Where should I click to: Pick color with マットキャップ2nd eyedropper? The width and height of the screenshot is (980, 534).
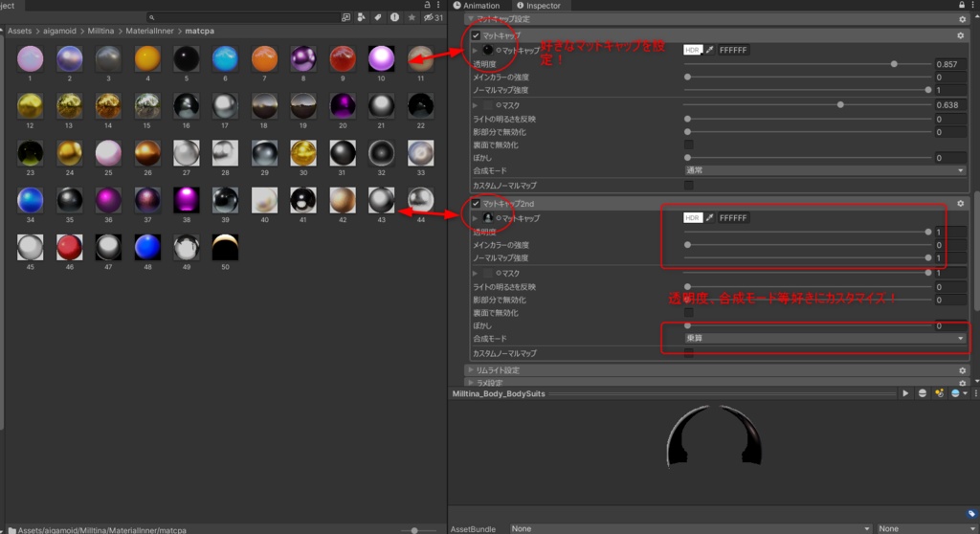point(709,217)
